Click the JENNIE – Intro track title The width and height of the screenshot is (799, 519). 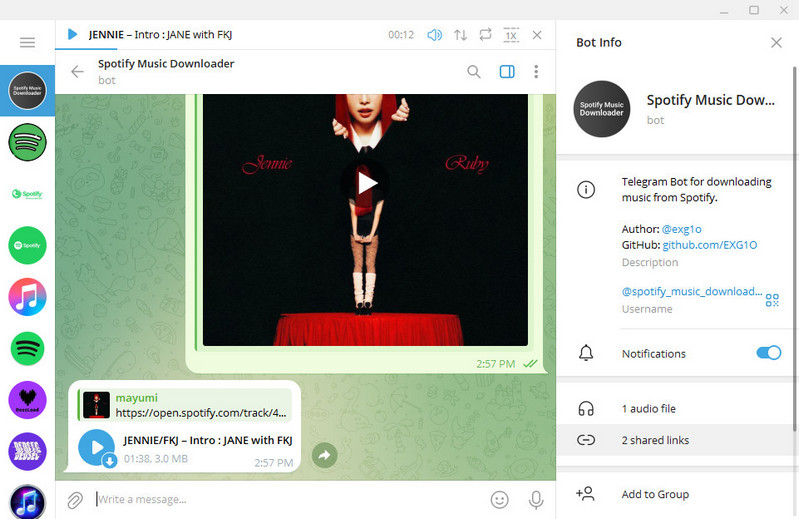pos(160,35)
